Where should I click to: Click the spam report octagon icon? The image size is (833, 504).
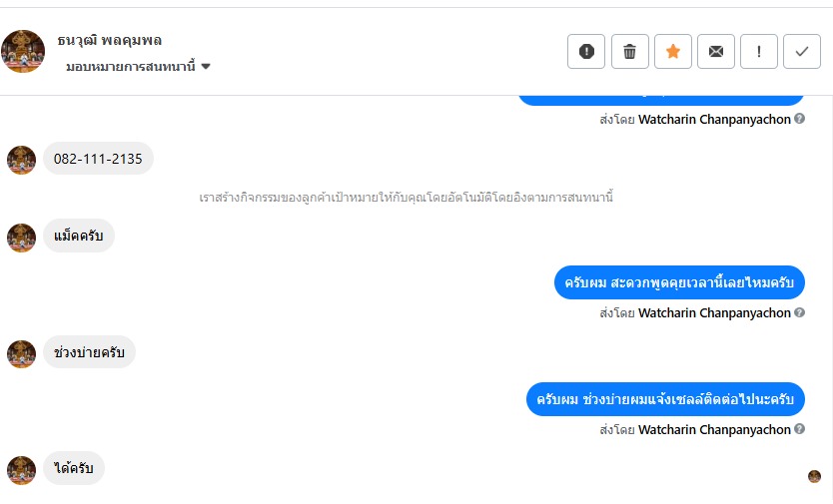click(586, 52)
